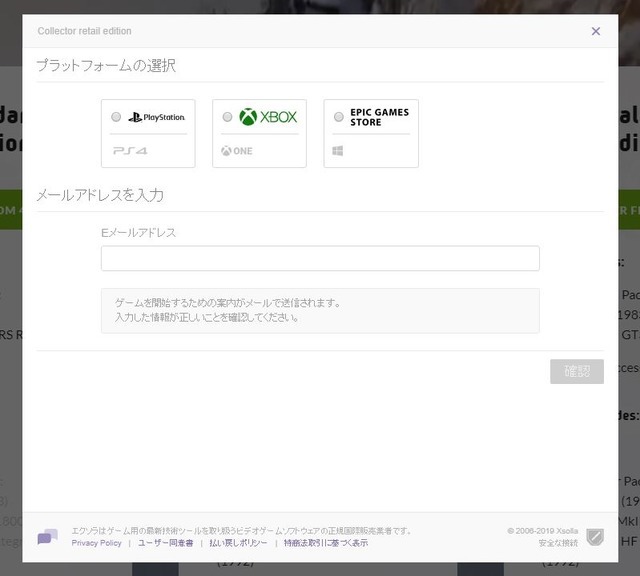
Task: Click the green Xbox logo
Action: pos(268,117)
